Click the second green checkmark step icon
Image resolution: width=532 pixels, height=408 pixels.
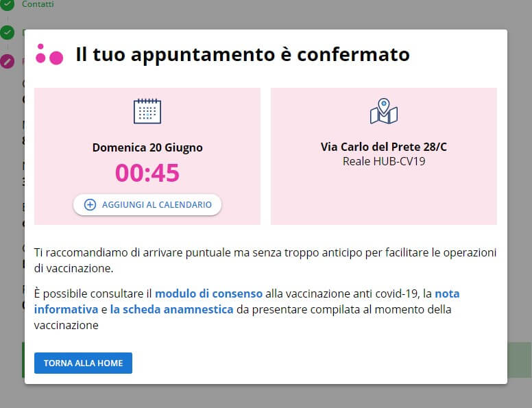pos(7,32)
